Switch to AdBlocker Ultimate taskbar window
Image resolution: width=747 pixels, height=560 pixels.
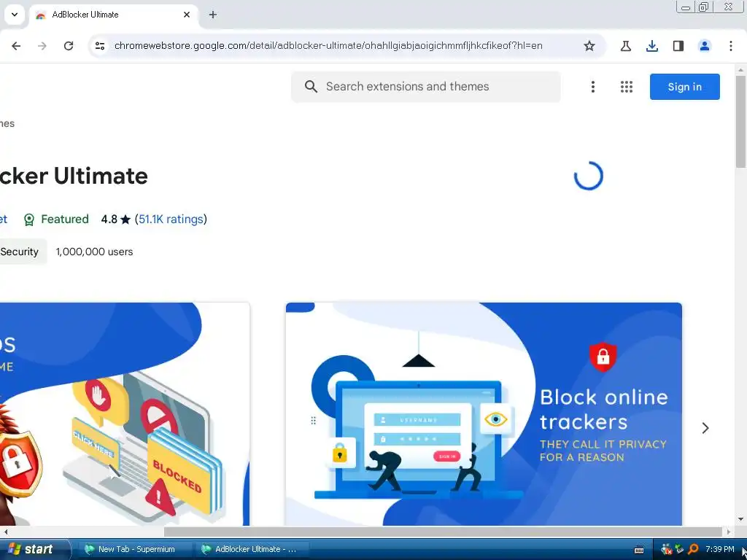click(252, 549)
